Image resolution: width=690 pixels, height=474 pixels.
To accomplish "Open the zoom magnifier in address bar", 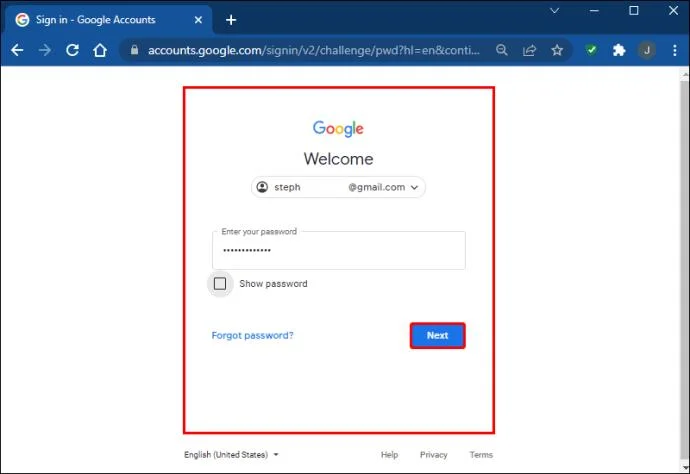I will (502, 50).
